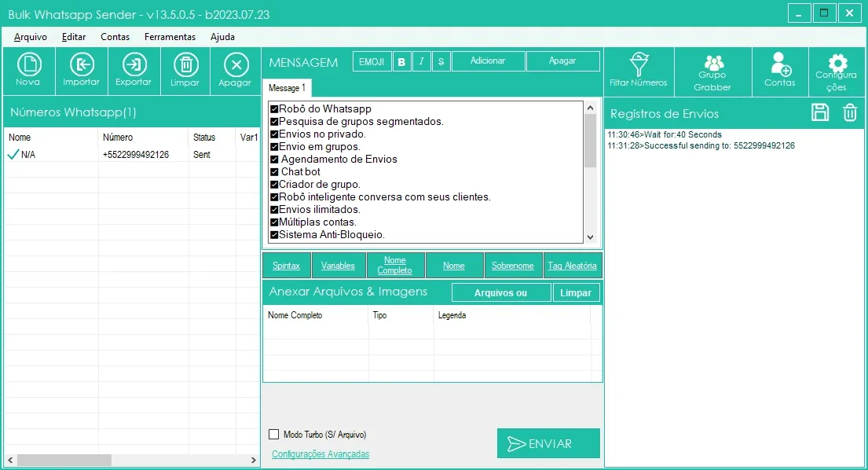Click the message box scroll down arrow
This screenshot has height=470, width=868.
tap(590, 237)
